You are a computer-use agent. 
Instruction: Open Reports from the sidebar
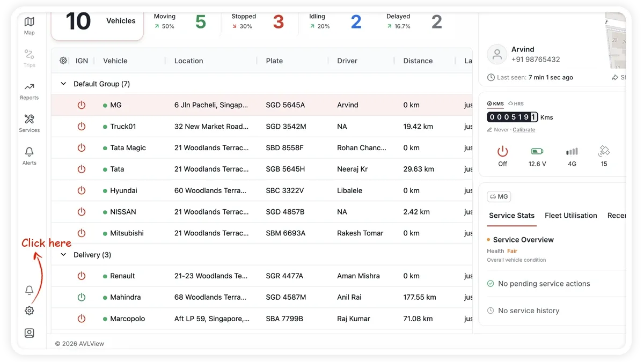tap(29, 91)
